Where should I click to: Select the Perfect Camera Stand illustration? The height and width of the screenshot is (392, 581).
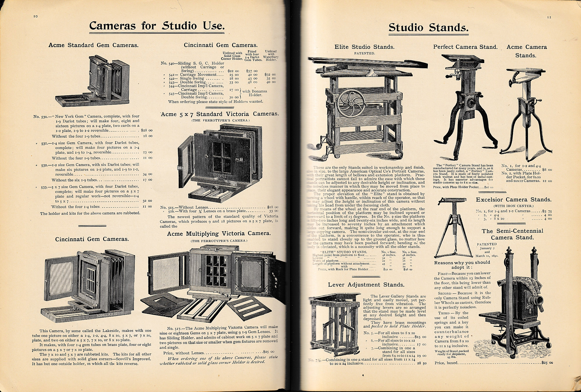[465, 107]
